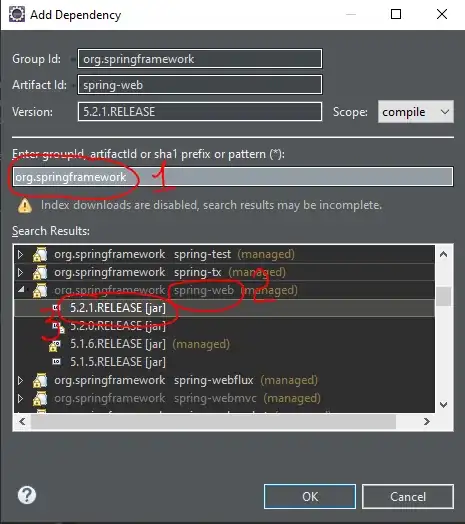The image size is (465, 524).
Task: Click the vertical scrollbar thumb
Action: pos(444,296)
